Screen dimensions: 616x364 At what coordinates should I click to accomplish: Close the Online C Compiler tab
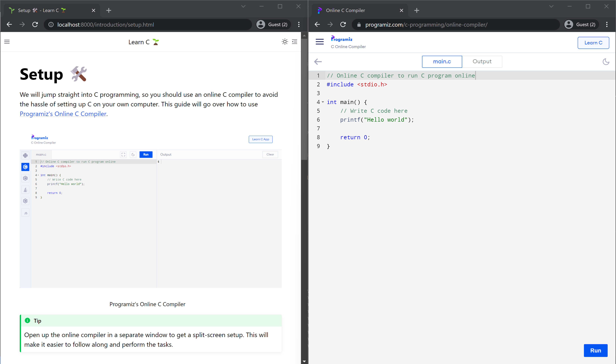401,11
